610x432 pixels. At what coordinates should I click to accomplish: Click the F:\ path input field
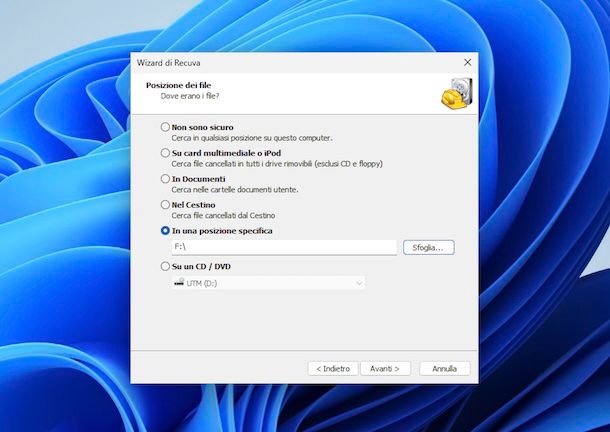pos(284,247)
